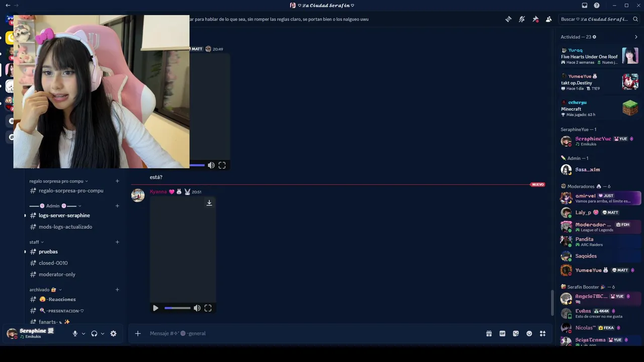644x362 pixels.
Task: Mute Kyanna's video volume
Action: pos(197,308)
